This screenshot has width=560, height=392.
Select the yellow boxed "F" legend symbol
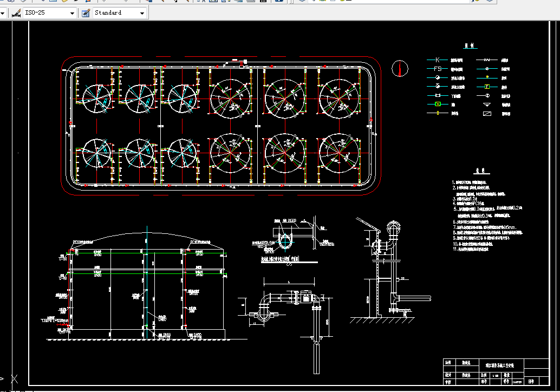(x=486, y=87)
